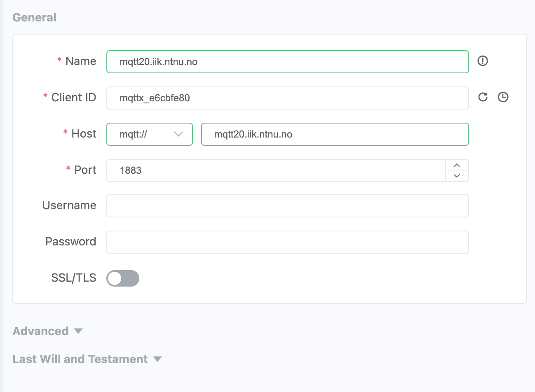Click the clock timestamp icon beside Client ID
Viewport: 535px width, 392px height.
coord(503,97)
